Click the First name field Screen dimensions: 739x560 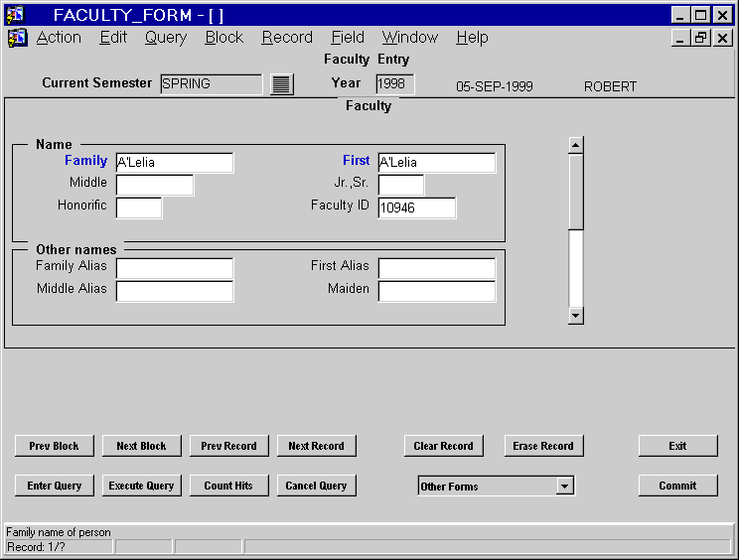(x=436, y=163)
